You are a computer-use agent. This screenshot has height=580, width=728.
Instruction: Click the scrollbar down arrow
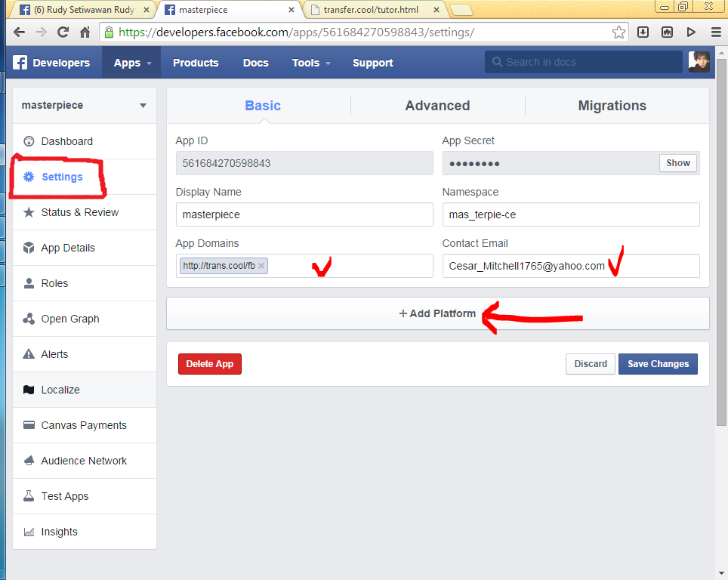coord(721,574)
